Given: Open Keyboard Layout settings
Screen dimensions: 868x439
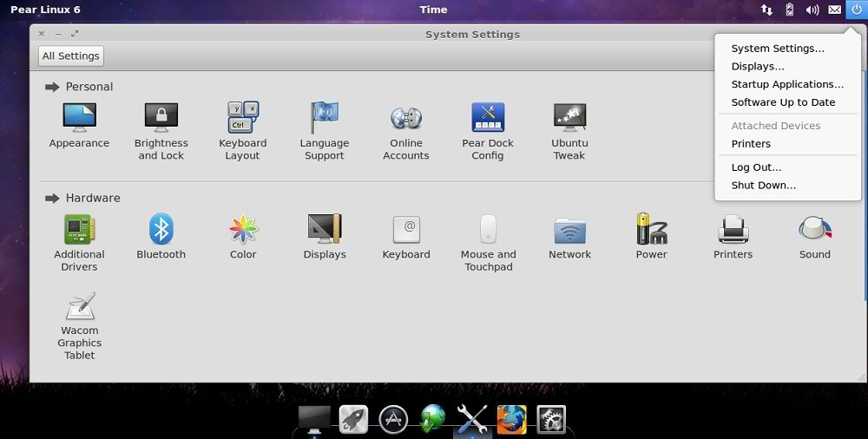Looking at the screenshot, I should click(x=242, y=132).
